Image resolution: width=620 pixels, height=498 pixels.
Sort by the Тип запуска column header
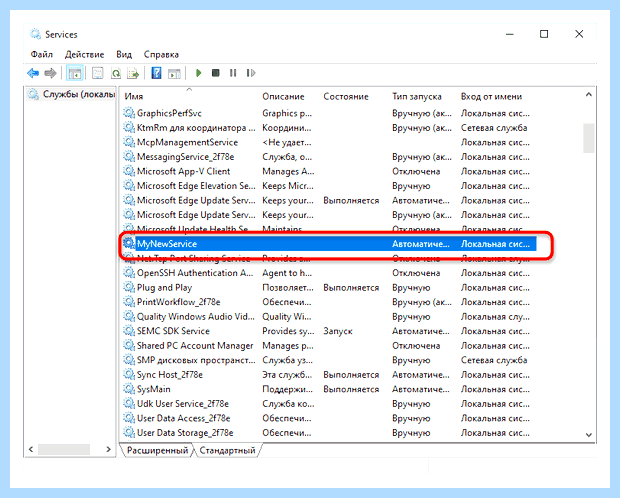point(416,97)
